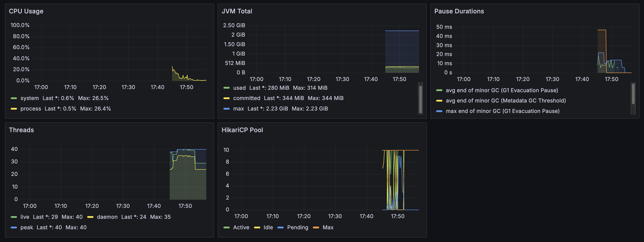644x242 pixels.
Task: Click the committed series yellow color swatch
Action: [x=226, y=98]
